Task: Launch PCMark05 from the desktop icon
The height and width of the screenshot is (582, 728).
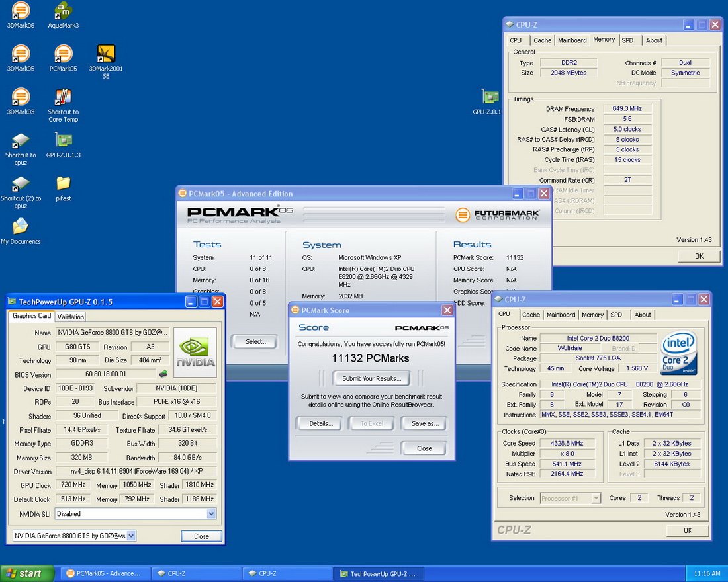Action: 63,58
